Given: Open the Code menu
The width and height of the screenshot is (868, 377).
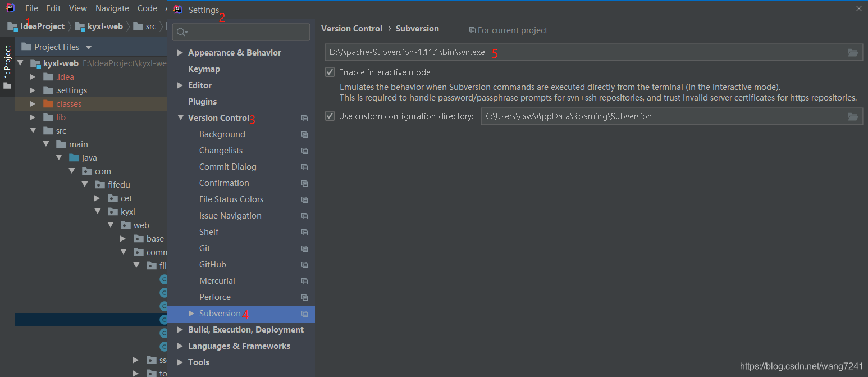Looking at the screenshot, I should click(x=147, y=8).
